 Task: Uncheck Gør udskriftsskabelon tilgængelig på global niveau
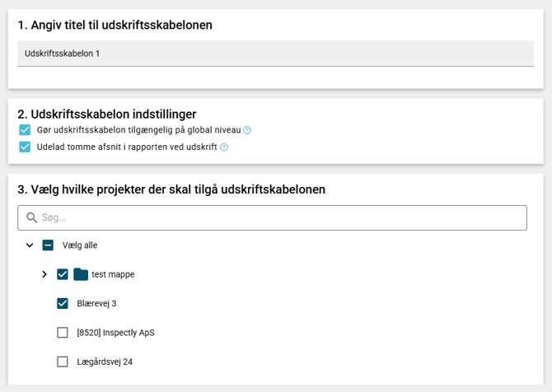click(25, 130)
